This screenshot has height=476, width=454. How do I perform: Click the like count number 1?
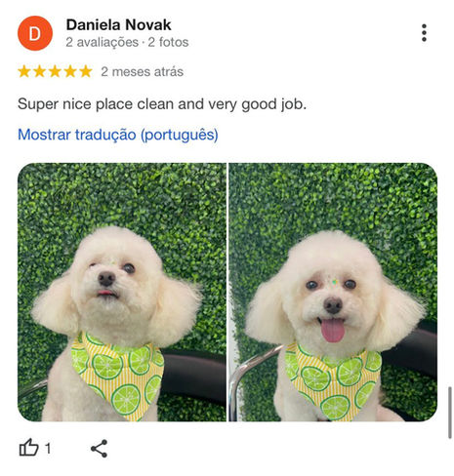tap(48, 449)
